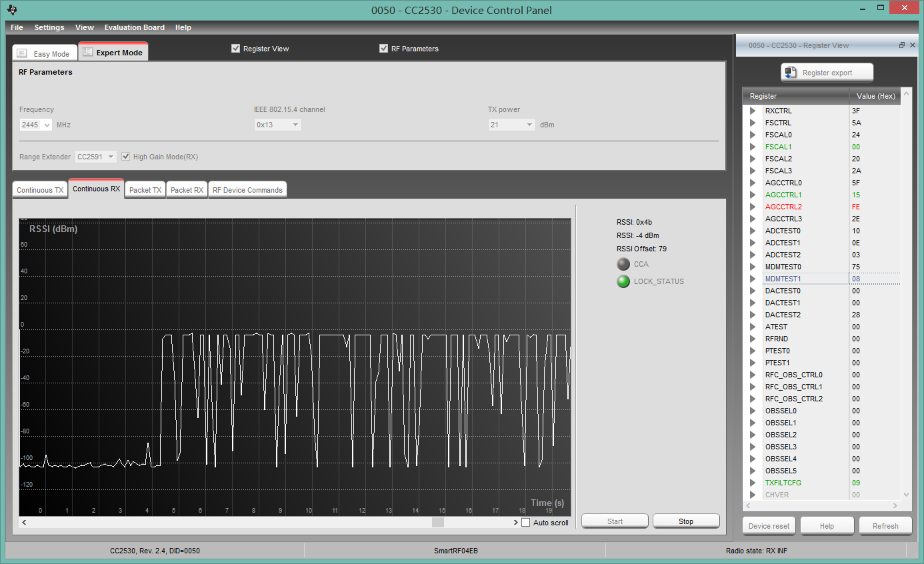Click the Register column header
The image size is (924, 564).
pos(796,96)
